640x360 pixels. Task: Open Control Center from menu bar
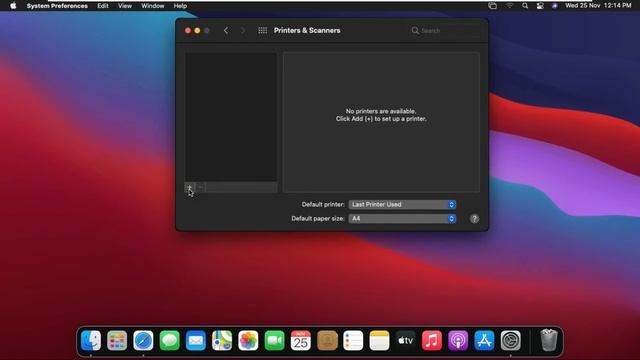[540, 6]
